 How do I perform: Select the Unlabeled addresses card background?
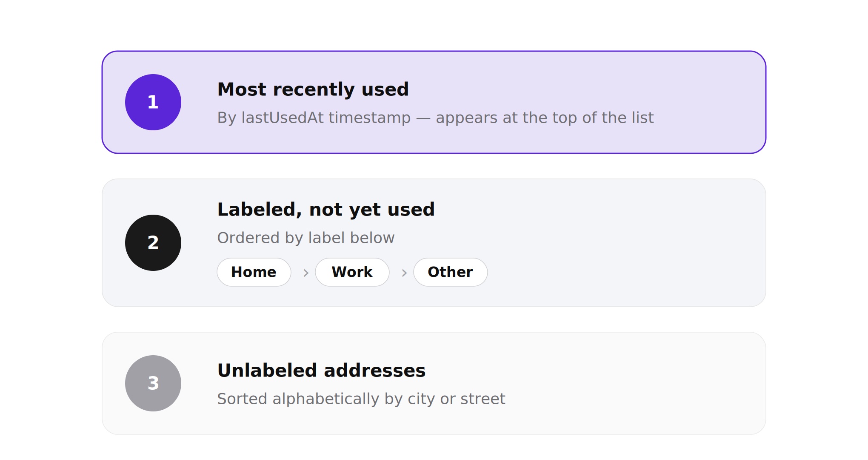point(434,383)
